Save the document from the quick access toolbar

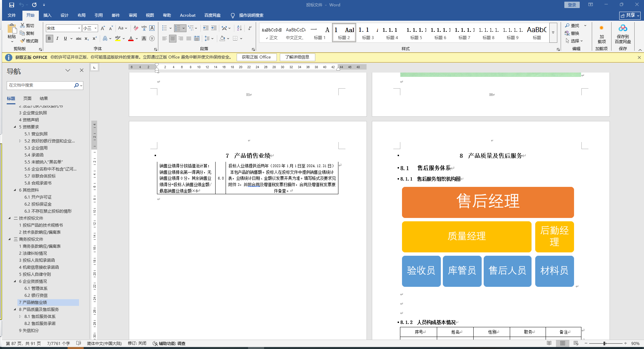point(12,5)
